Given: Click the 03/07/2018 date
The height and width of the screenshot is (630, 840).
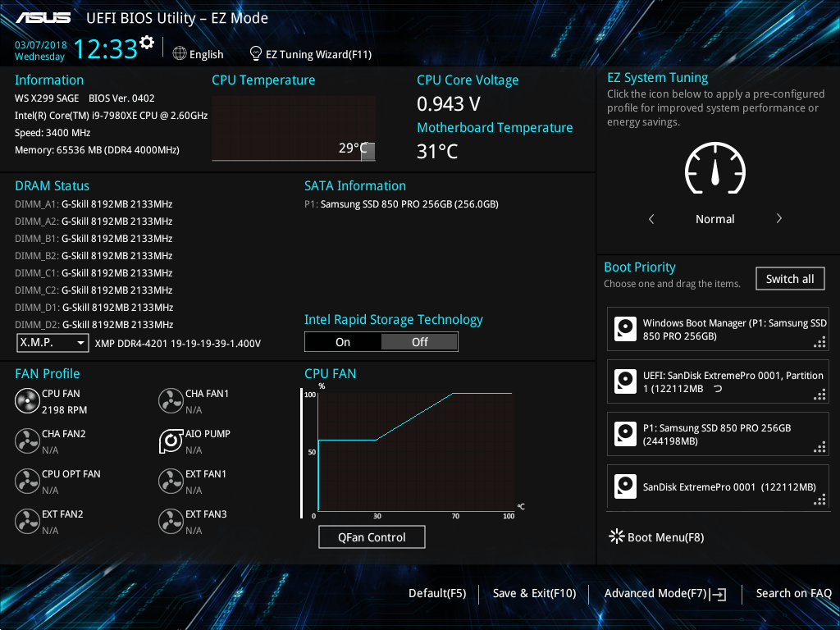Looking at the screenshot, I should point(41,45).
